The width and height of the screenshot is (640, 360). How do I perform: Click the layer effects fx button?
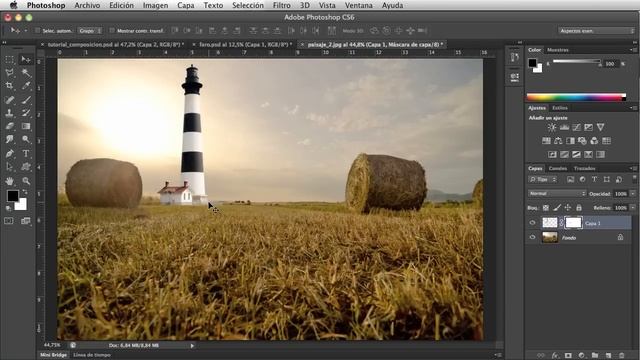pos(555,356)
